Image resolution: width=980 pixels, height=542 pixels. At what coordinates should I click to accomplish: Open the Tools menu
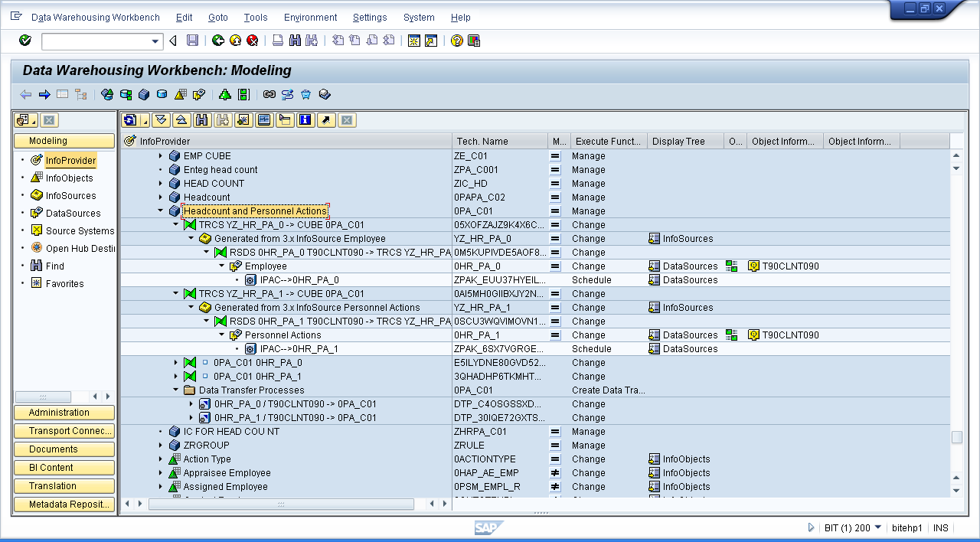pos(256,18)
